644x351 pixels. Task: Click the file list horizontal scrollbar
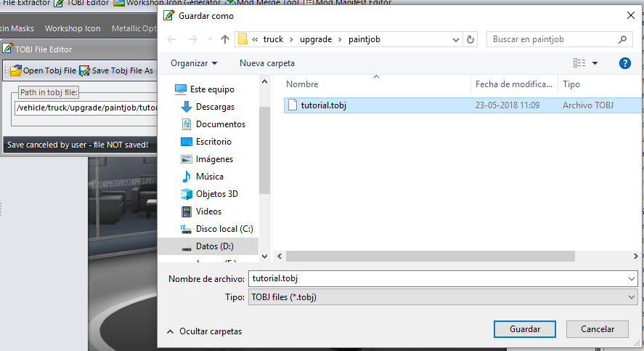(431, 257)
